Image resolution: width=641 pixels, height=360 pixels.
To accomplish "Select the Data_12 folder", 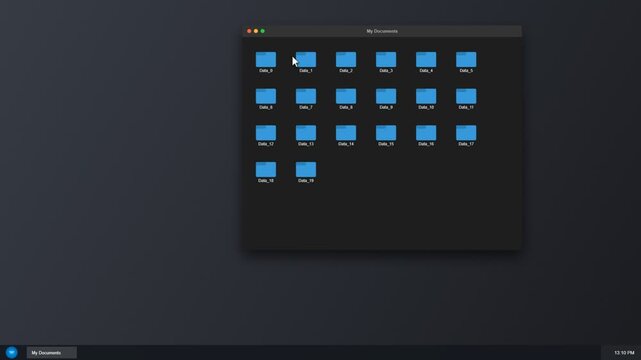I will tap(266, 133).
